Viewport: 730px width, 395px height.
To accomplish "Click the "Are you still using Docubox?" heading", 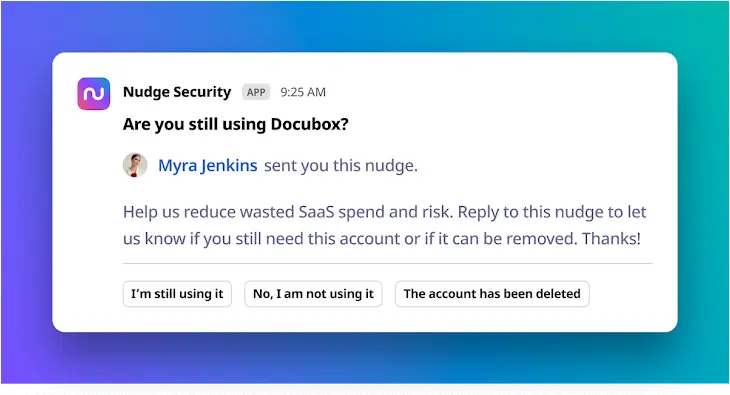I will pyautogui.click(x=236, y=124).
